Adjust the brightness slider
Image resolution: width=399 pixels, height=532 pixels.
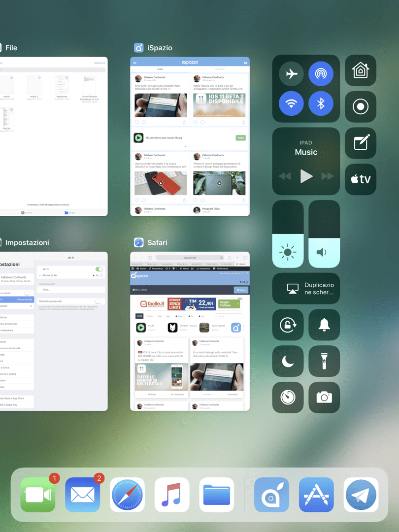288,234
